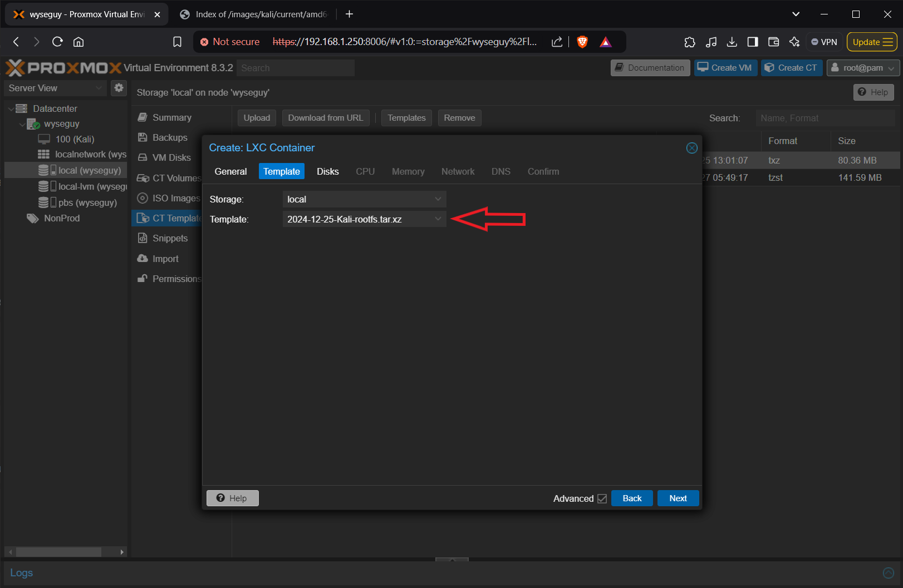Focus the Name, Format search field
903x588 pixels.
tap(826, 118)
